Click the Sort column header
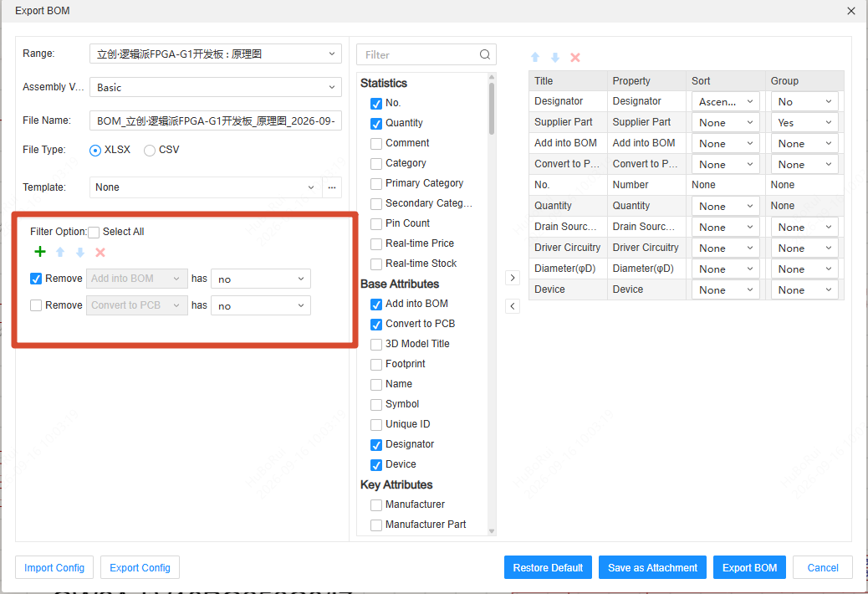The height and width of the screenshot is (594, 868). (x=726, y=81)
